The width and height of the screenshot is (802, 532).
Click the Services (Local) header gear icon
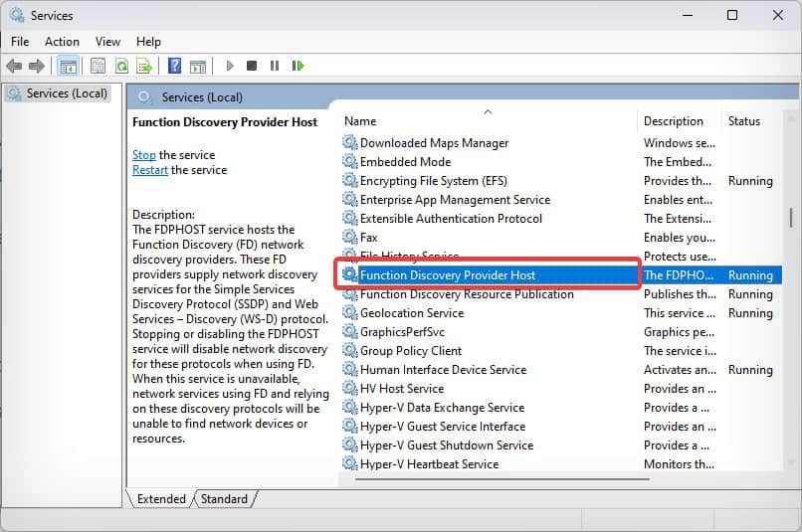point(144,96)
